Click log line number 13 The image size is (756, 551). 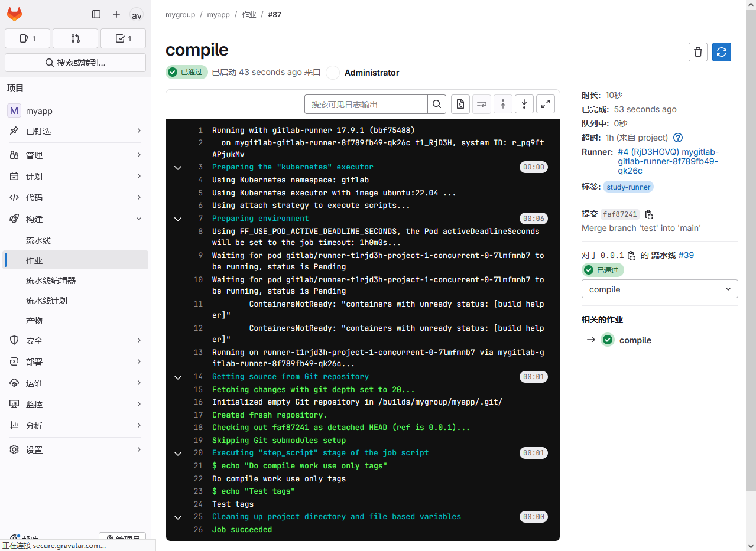[x=198, y=352]
